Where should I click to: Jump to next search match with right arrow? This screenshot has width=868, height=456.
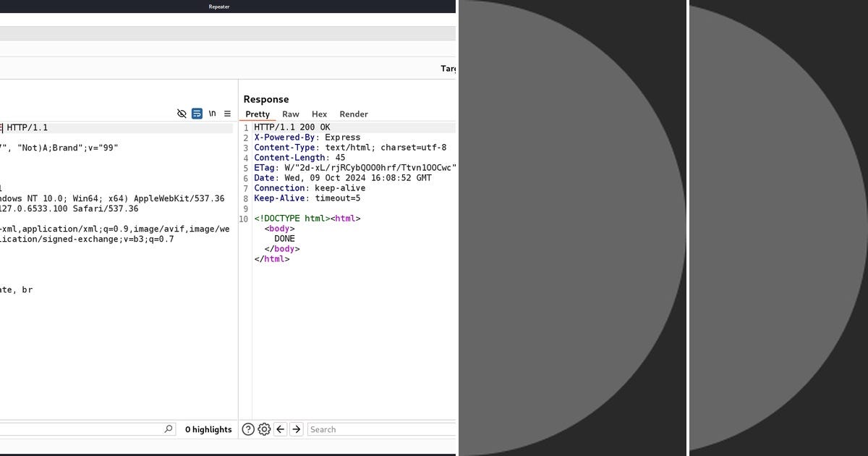[296, 429]
